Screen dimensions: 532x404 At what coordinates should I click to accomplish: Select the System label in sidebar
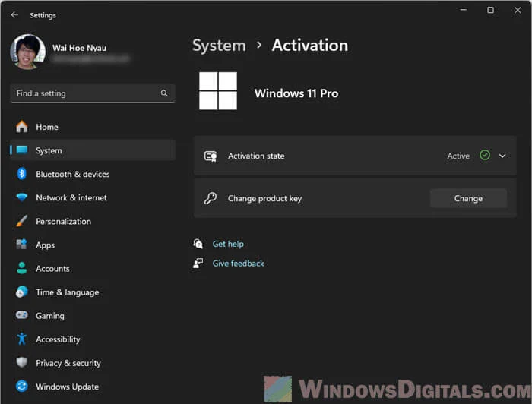tap(49, 150)
